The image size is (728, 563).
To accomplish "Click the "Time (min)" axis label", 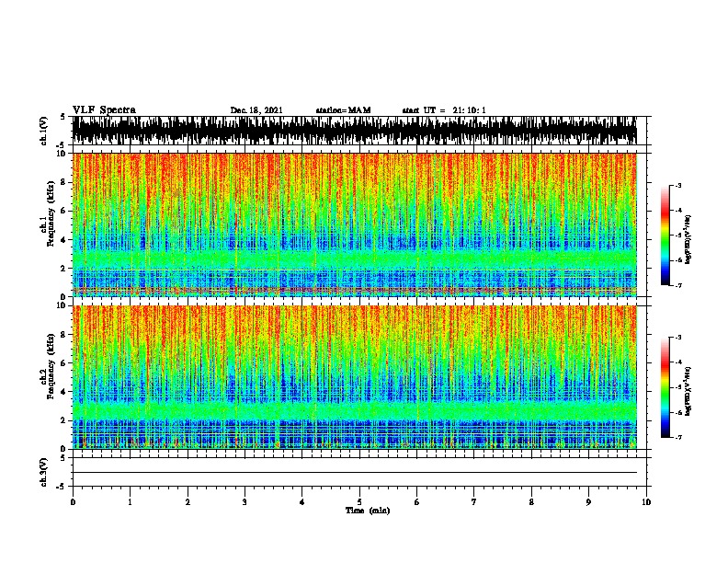I will 368,511.
